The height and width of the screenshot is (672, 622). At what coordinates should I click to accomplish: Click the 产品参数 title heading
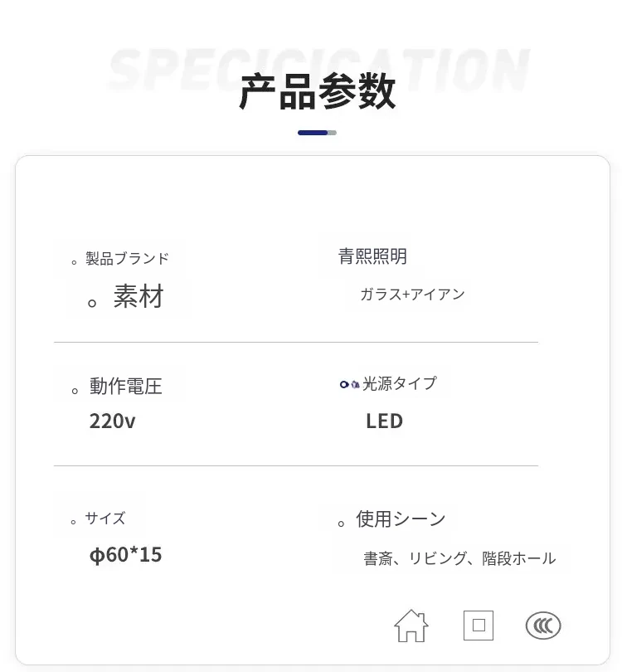[318, 92]
